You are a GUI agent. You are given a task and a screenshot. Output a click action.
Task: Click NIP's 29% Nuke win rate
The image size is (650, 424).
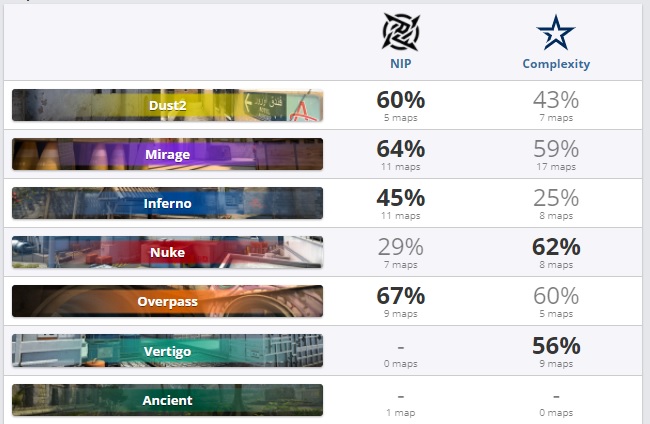click(x=400, y=247)
